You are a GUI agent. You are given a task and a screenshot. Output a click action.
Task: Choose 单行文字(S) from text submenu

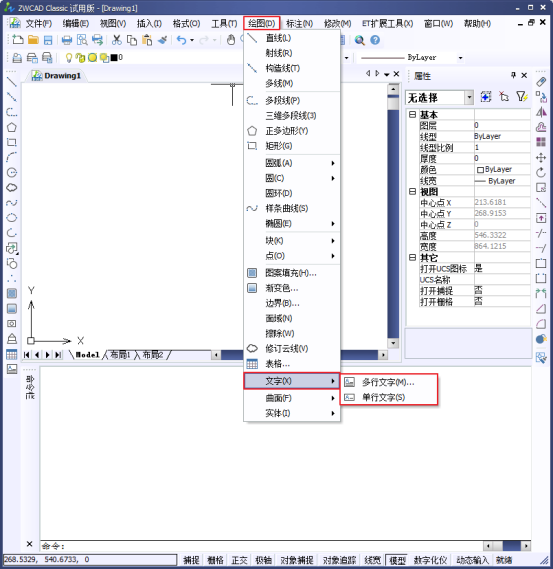389,397
